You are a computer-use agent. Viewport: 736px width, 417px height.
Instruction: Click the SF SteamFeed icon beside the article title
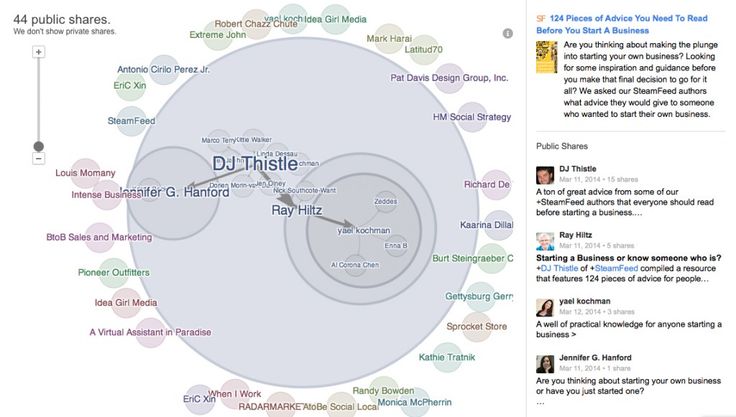[x=541, y=18]
